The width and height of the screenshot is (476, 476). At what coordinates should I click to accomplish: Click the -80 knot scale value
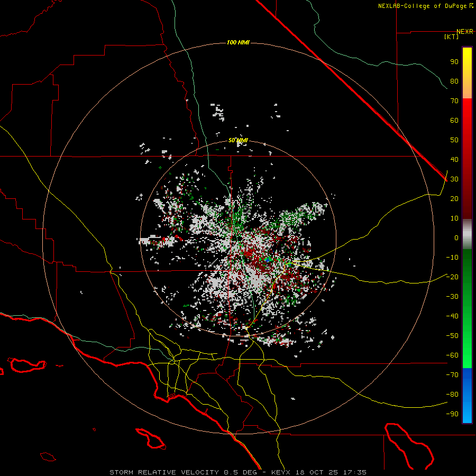coord(452,395)
